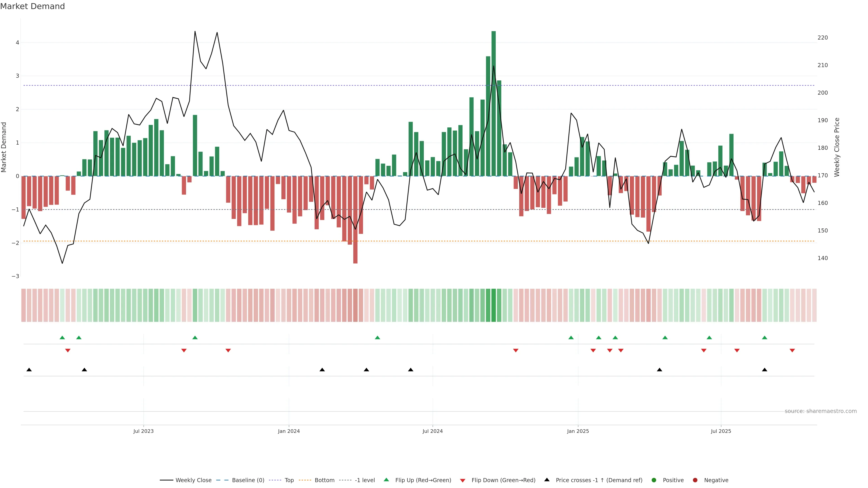Click the rightmost red flip-down triangle marker
Image resolution: width=868 pixels, height=488 pixels.
click(792, 351)
